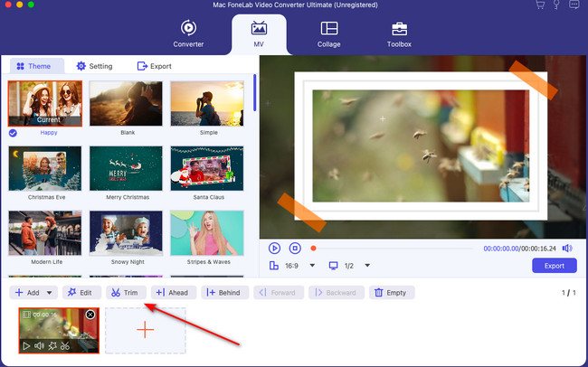
Task: Open the Converter tab
Action: [188, 34]
